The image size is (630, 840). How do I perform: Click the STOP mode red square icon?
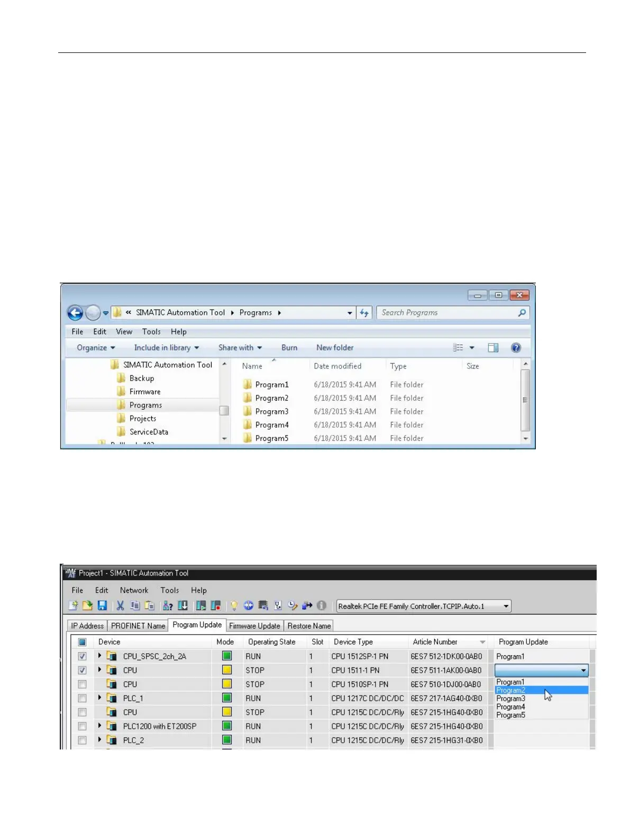coord(216,606)
